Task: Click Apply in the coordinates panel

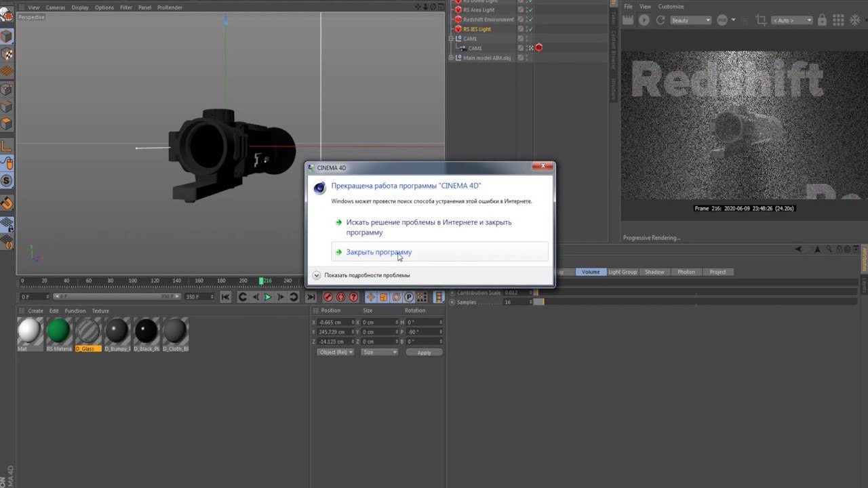Action: [424, 352]
